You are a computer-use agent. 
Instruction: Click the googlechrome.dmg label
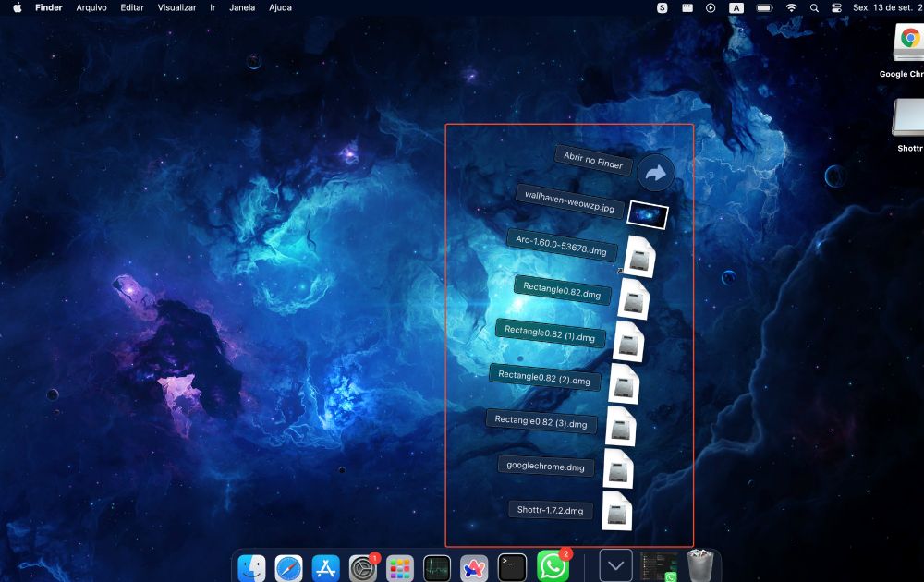(546, 467)
